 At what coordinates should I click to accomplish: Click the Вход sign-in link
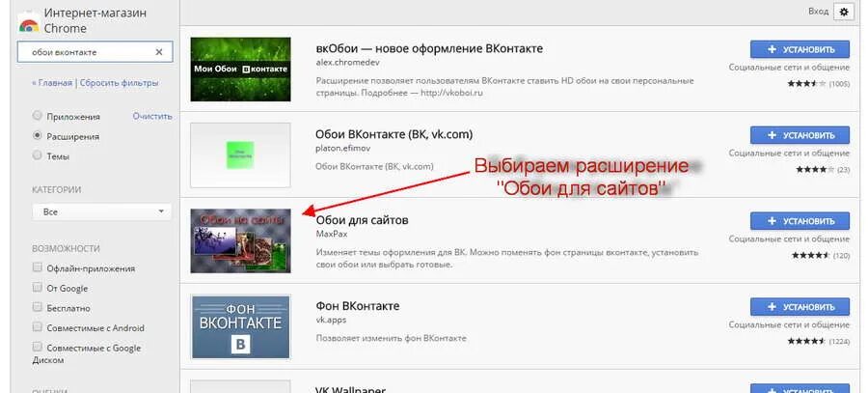click(x=818, y=11)
